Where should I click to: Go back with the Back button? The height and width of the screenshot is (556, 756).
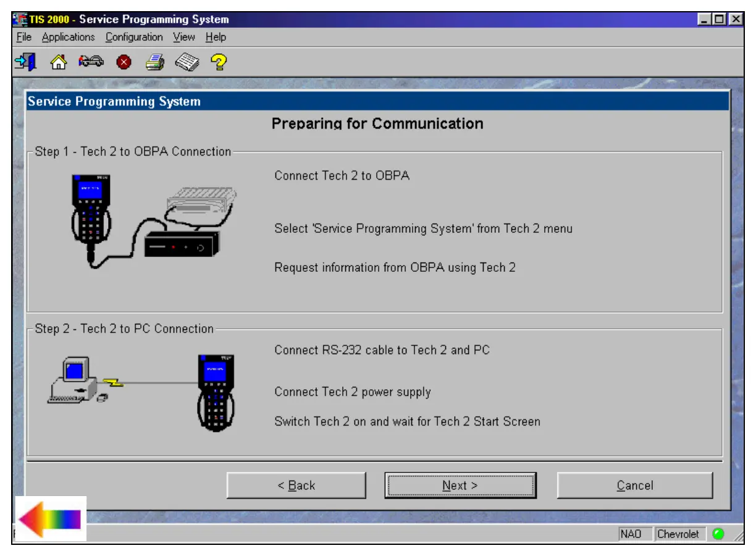296,486
